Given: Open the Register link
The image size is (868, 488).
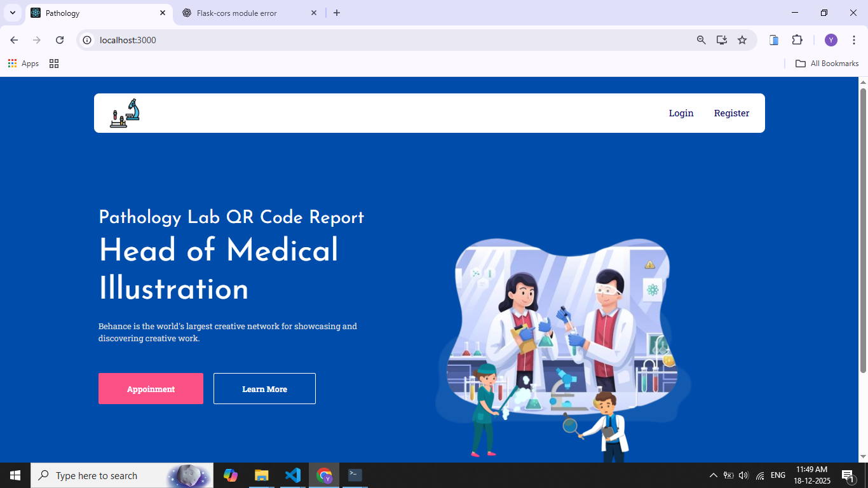Looking at the screenshot, I should [731, 112].
